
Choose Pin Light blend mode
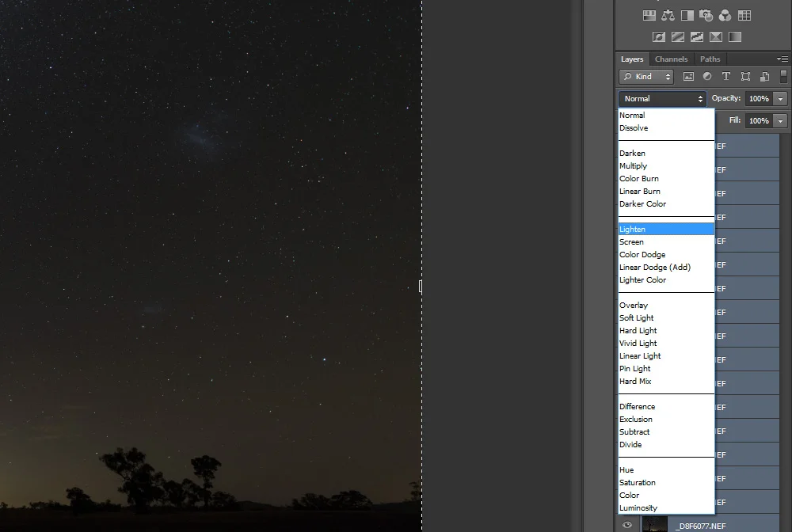(x=666, y=368)
